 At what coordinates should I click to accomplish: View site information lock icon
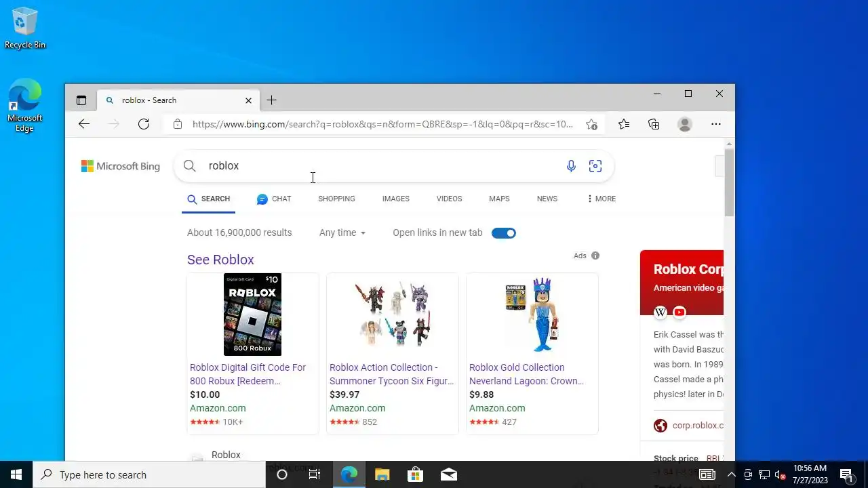178,124
